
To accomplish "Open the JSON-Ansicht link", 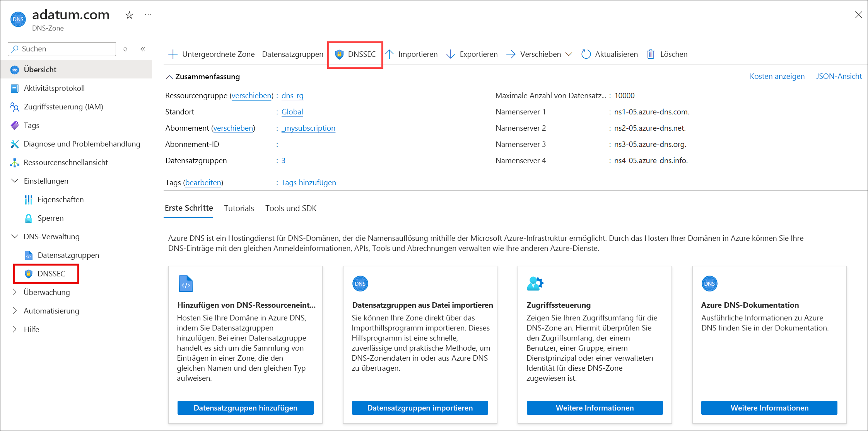I will click(x=839, y=76).
